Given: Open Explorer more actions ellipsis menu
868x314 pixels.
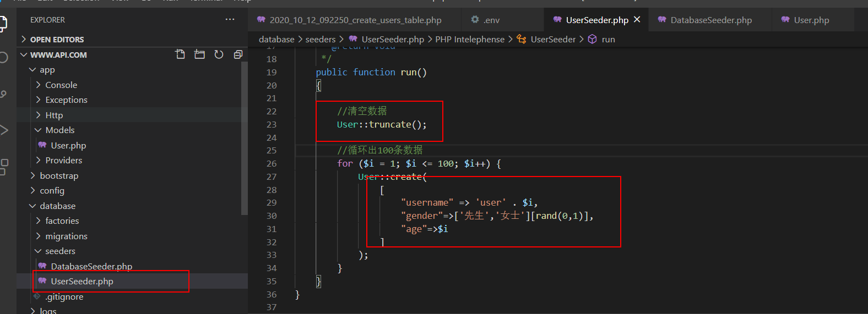Looking at the screenshot, I should pos(230,19).
